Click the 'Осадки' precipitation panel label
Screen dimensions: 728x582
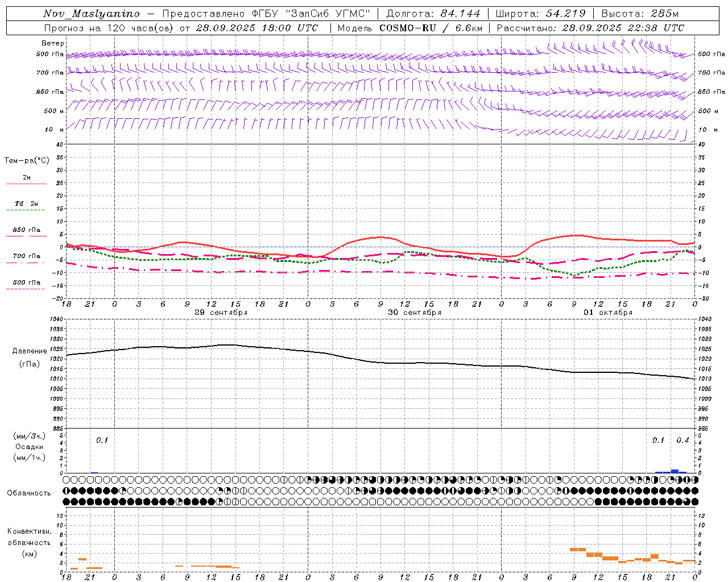click(30, 447)
